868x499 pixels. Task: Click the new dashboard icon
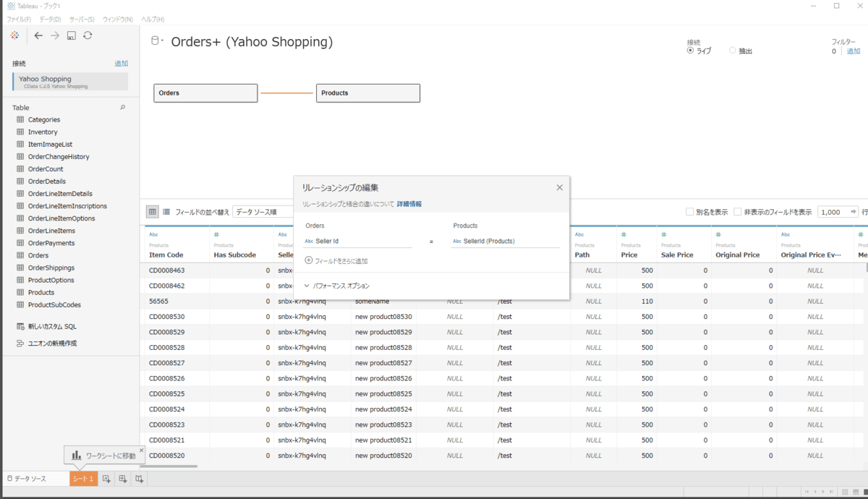(x=123, y=479)
